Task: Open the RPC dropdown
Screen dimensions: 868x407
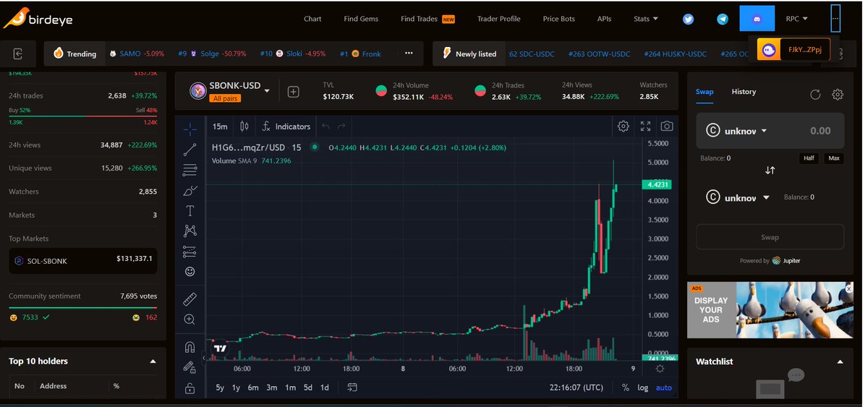Action: pyautogui.click(x=796, y=19)
